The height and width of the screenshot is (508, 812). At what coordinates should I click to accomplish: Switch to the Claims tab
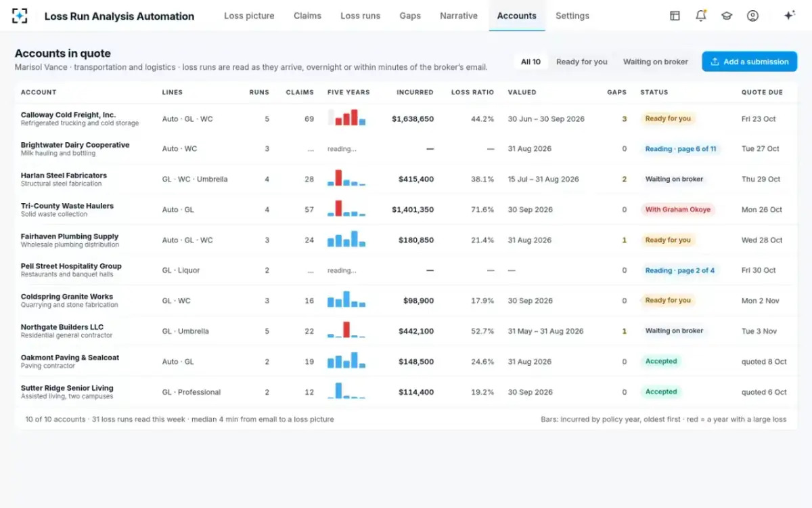(308, 16)
